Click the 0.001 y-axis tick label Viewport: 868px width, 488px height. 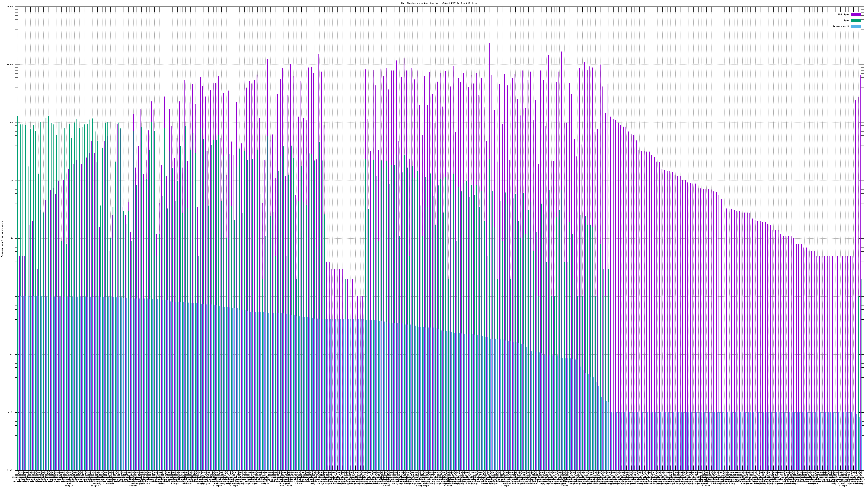pos(11,470)
